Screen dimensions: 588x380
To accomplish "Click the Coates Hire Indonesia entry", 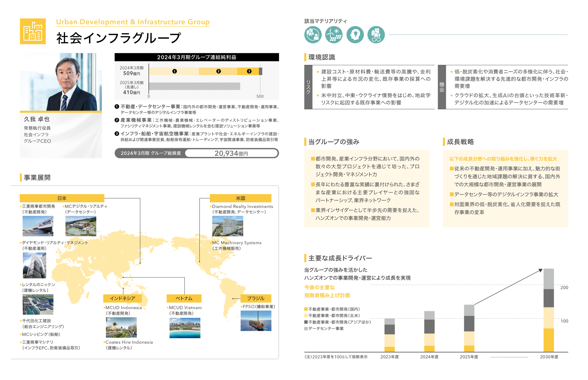I will point(129,342).
